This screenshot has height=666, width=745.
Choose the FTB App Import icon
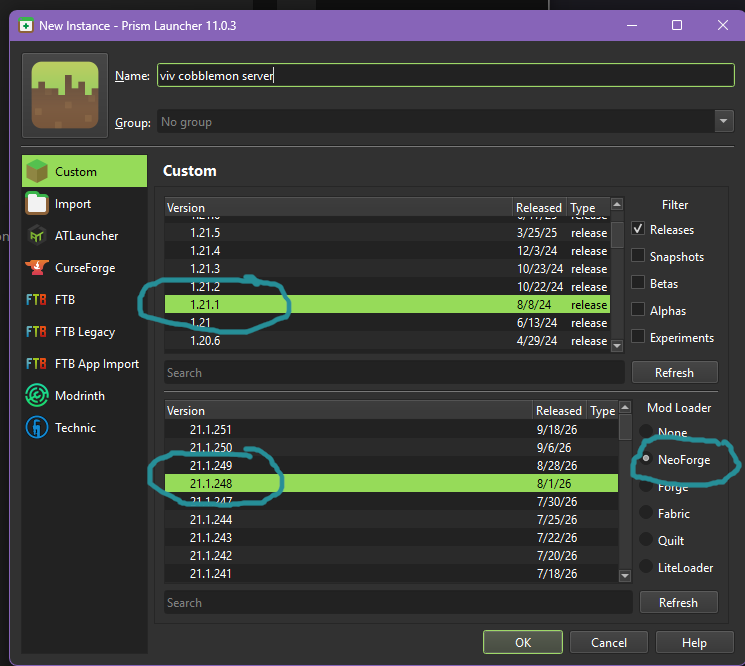click(x=36, y=364)
